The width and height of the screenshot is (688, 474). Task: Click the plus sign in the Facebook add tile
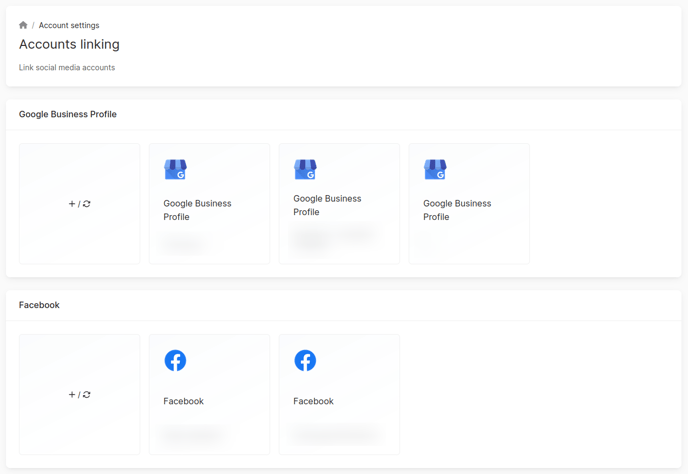(72, 395)
